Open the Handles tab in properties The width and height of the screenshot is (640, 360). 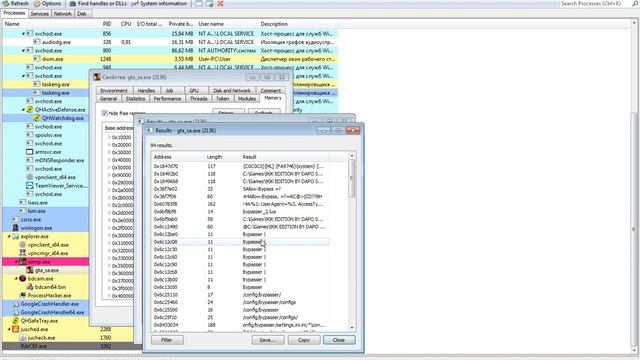coord(146,91)
